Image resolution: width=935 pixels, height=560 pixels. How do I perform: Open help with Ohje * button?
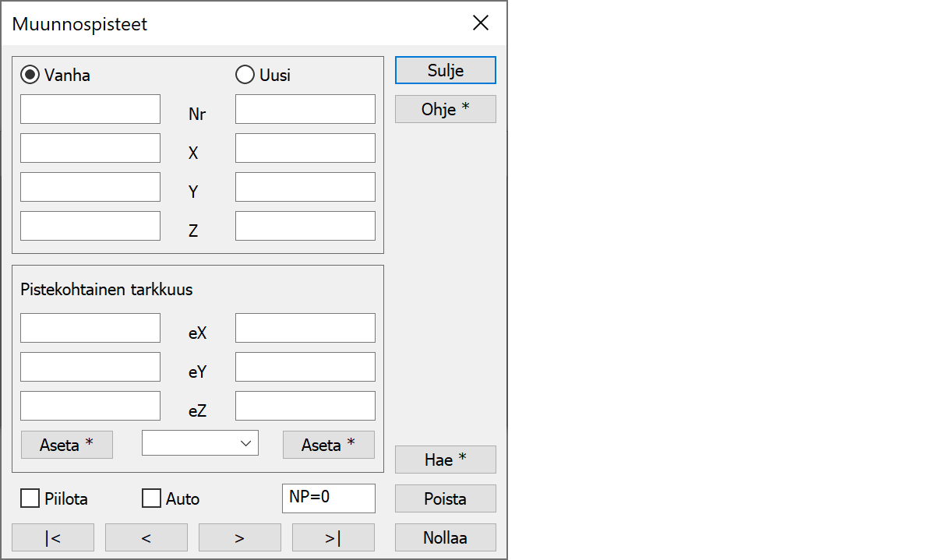pyautogui.click(x=446, y=109)
